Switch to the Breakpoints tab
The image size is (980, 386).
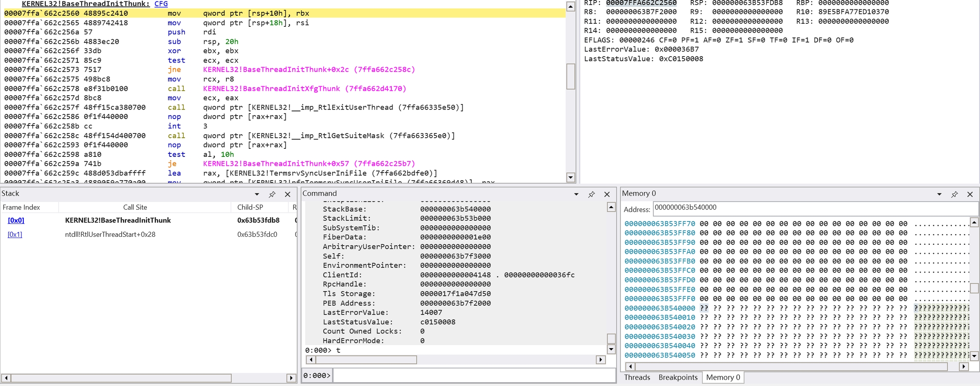pyautogui.click(x=678, y=377)
